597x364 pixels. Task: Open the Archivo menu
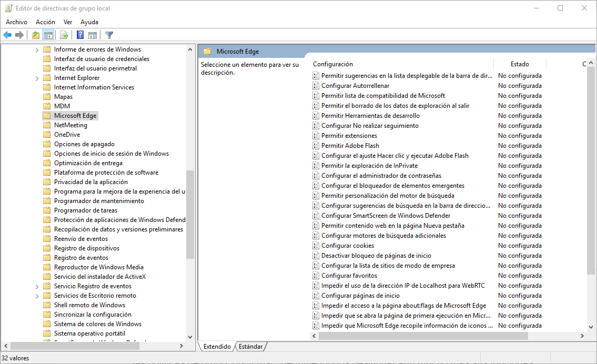click(16, 22)
